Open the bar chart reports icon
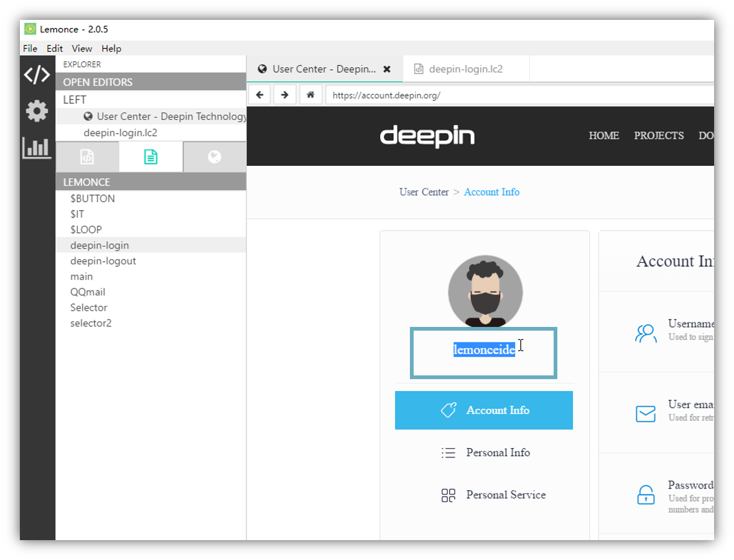This screenshot has width=734, height=560. (x=37, y=147)
